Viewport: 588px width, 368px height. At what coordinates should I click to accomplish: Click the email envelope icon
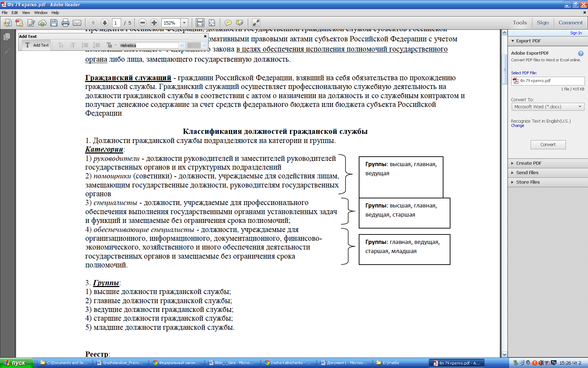77,23
